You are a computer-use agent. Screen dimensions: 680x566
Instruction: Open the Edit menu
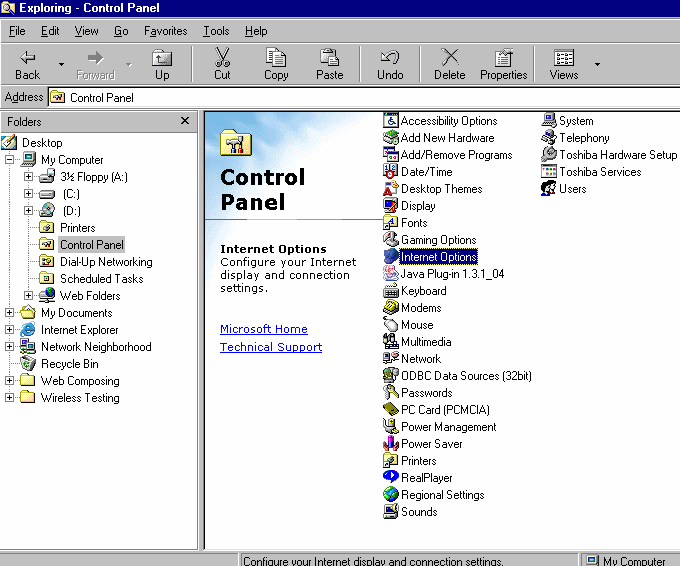pos(50,31)
